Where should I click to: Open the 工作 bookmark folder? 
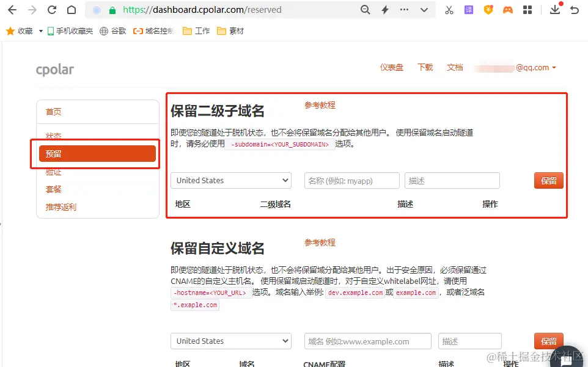coord(196,31)
